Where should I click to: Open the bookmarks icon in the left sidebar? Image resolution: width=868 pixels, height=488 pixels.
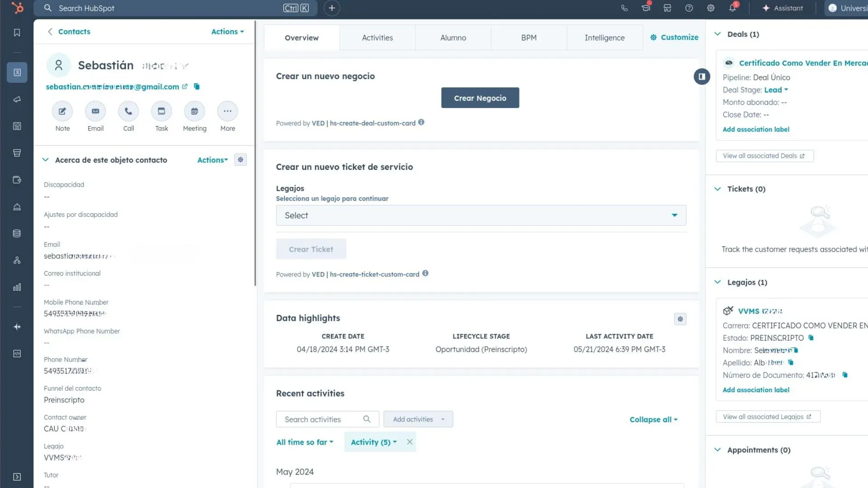tap(17, 33)
